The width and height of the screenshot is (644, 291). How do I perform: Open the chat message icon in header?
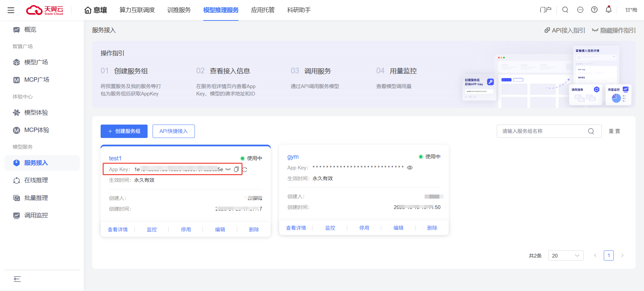580,10
